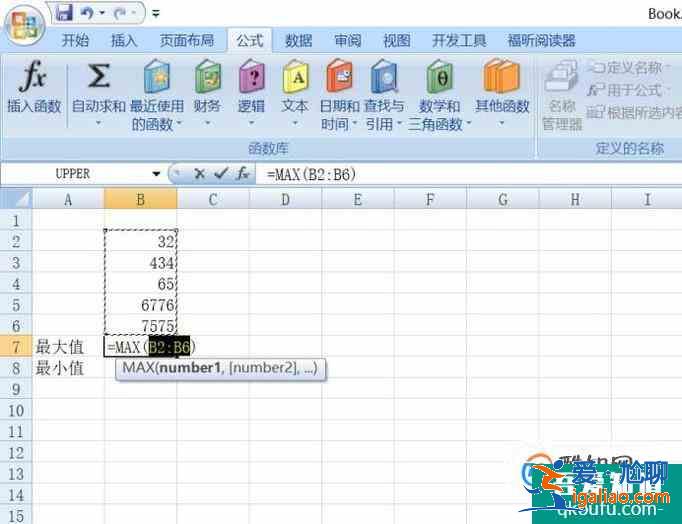The height and width of the screenshot is (524, 682).
Task: Open the 审阅 tab
Action: pos(348,40)
